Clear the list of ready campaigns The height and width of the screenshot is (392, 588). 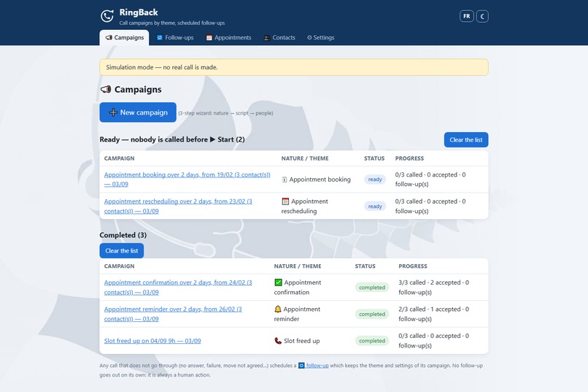click(466, 139)
